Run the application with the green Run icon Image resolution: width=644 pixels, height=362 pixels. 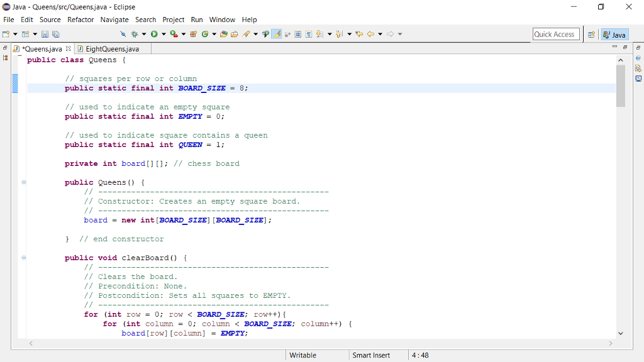click(153, 34)
